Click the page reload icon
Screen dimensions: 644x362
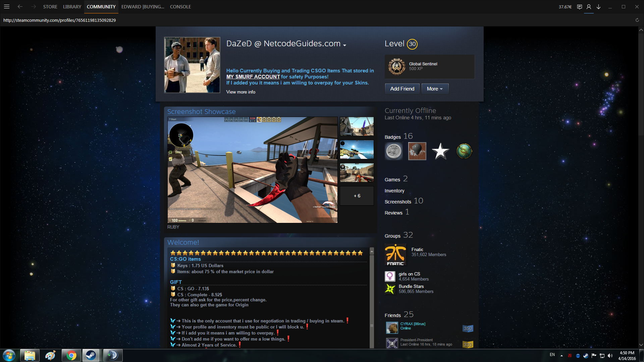(x=637, y=20)
